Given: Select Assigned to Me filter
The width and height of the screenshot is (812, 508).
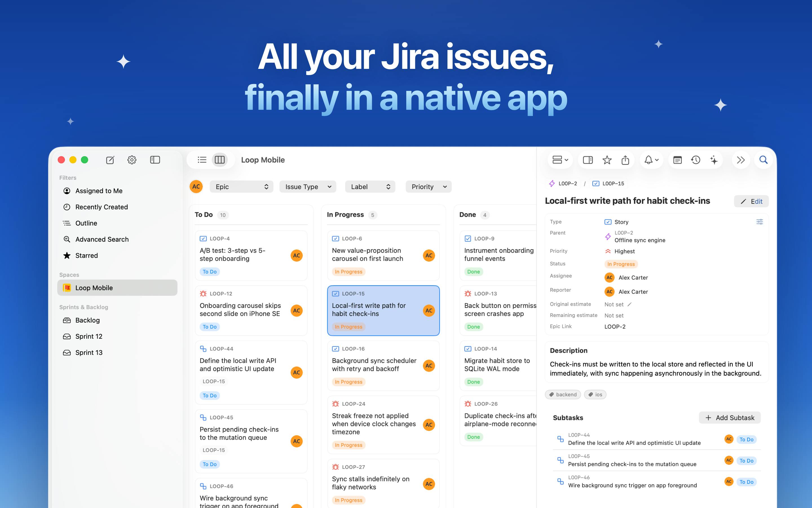Looking at the screenshot, I should [x=117, y=191].
